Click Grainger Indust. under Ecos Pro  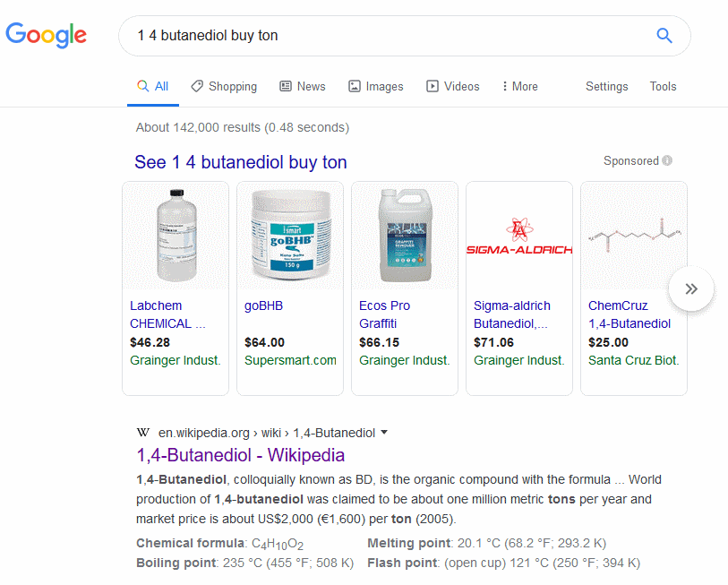405,360
